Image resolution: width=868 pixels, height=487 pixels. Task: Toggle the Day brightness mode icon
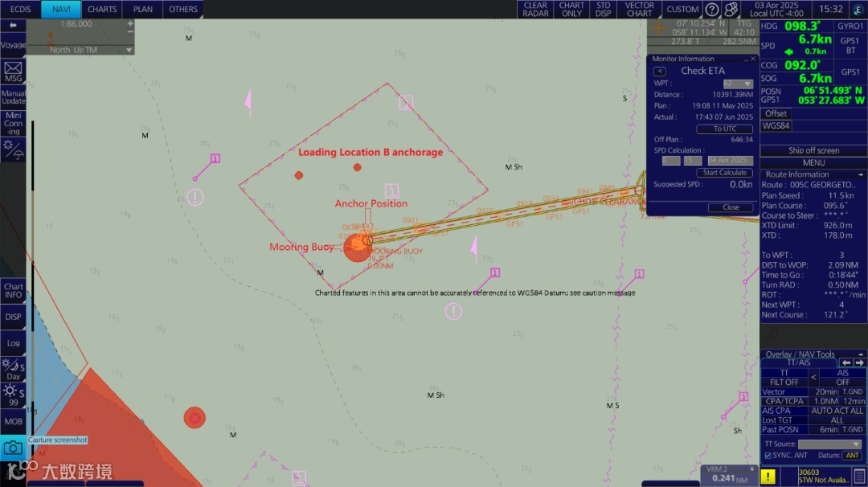13,370
